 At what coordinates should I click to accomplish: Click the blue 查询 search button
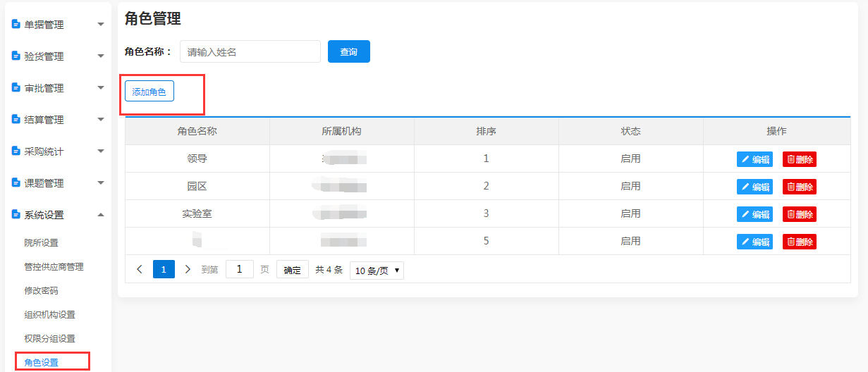tap(348, 51)
